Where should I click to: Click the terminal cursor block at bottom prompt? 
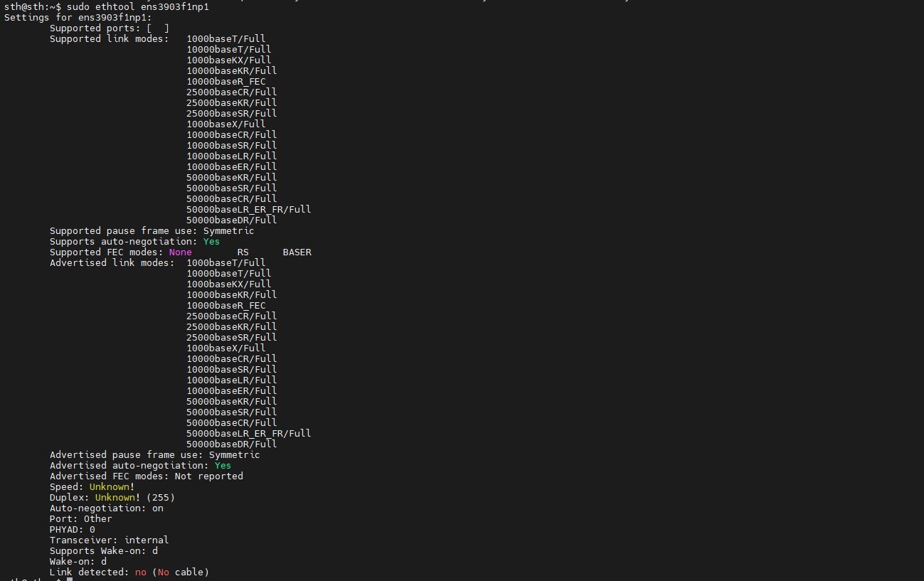click(x=70, y=580)
